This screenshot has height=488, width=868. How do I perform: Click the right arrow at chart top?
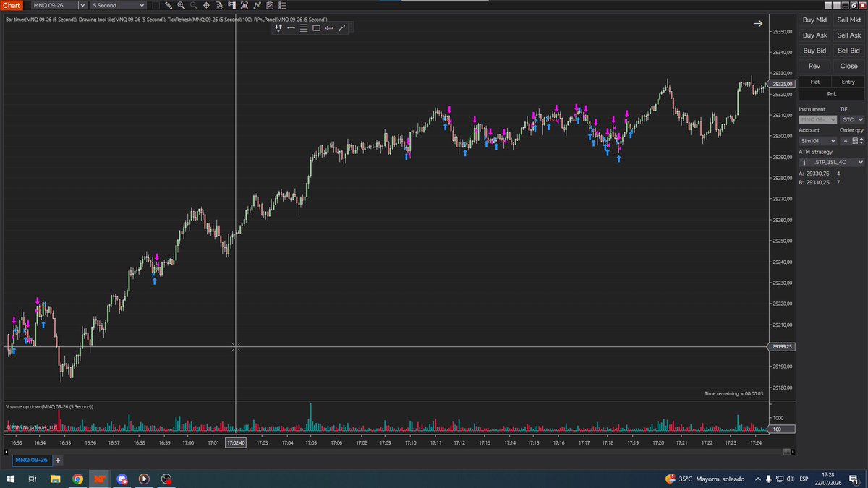tap(758, 24)
